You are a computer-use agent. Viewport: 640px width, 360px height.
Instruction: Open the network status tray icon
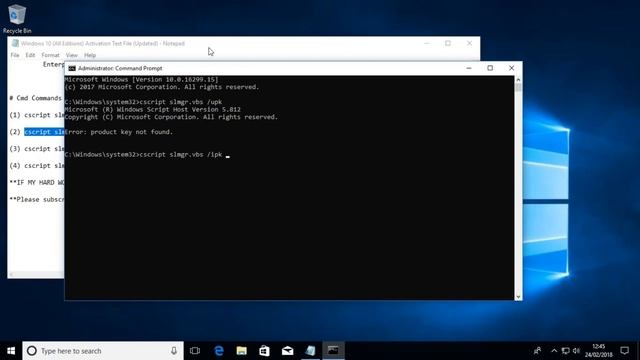[565, 351]
